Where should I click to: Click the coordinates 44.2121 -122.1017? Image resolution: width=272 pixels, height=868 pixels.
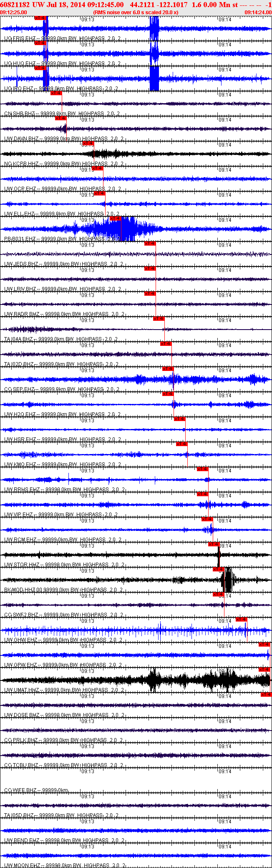point(159,5)
